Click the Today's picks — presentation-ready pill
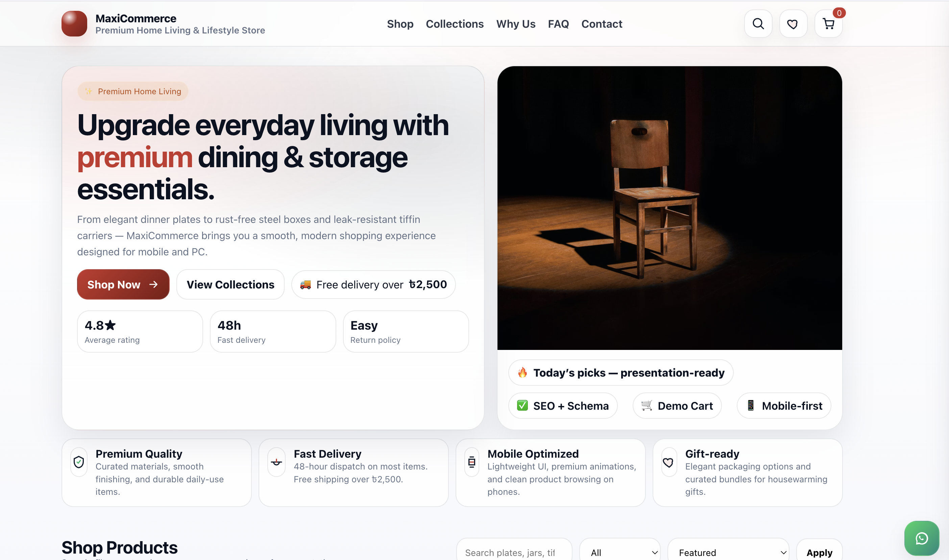 tap(620, 373)
